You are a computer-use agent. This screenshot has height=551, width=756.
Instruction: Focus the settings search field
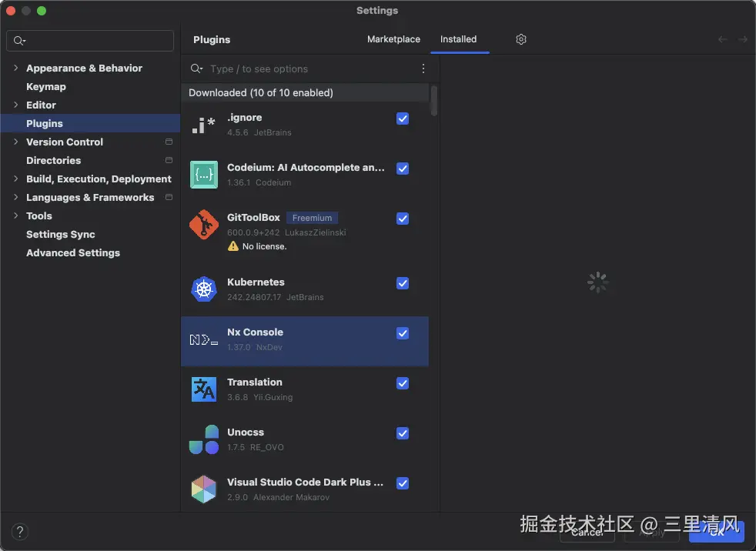90,41
